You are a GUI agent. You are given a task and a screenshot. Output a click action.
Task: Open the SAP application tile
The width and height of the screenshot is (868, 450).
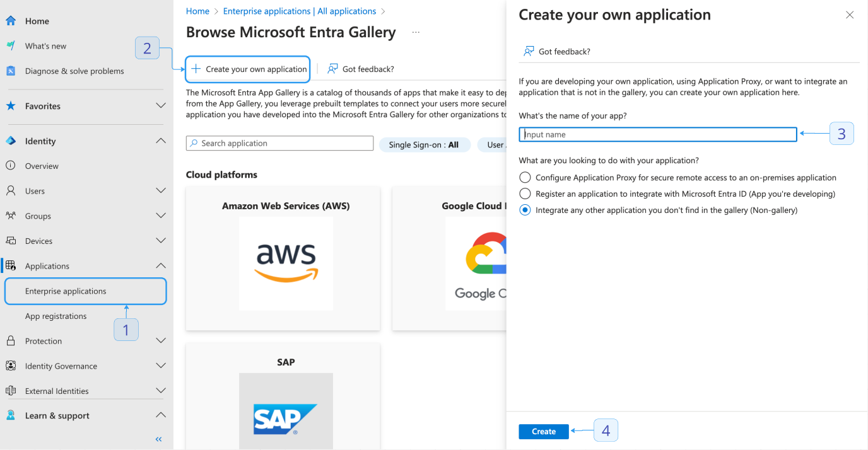tap(283, 396)
